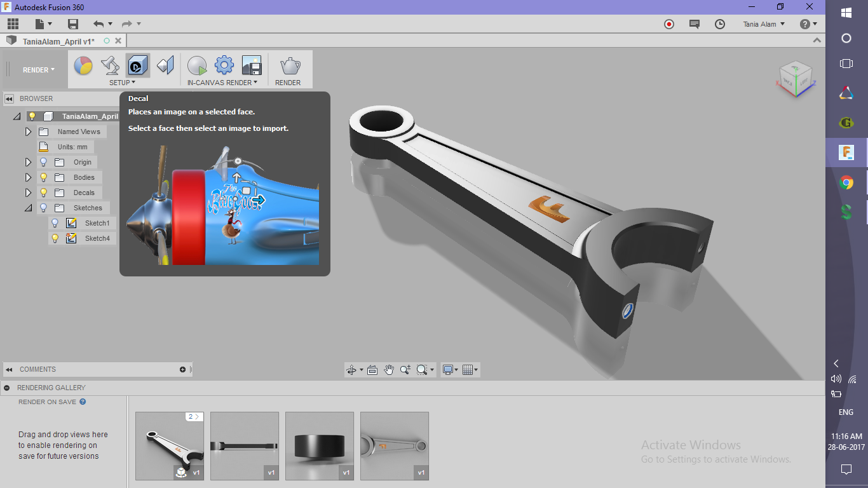868x488 pixels.
Task: Click the Render teapot icon
Action: click(x=290, y=65)
